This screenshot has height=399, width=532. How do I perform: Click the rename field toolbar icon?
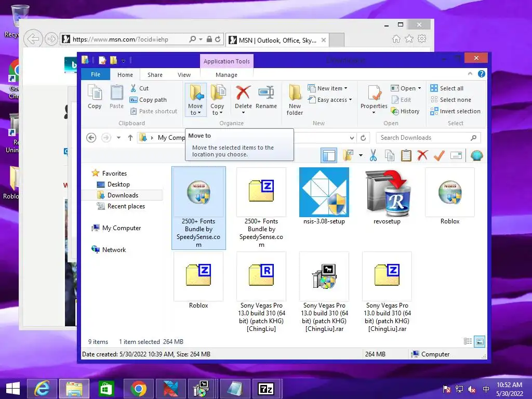point(456,156)
